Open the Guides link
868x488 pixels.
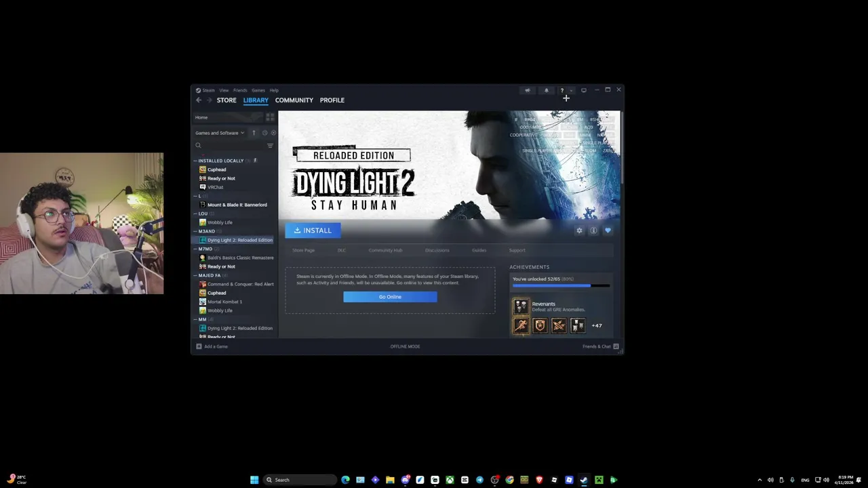tap(479, 250)
